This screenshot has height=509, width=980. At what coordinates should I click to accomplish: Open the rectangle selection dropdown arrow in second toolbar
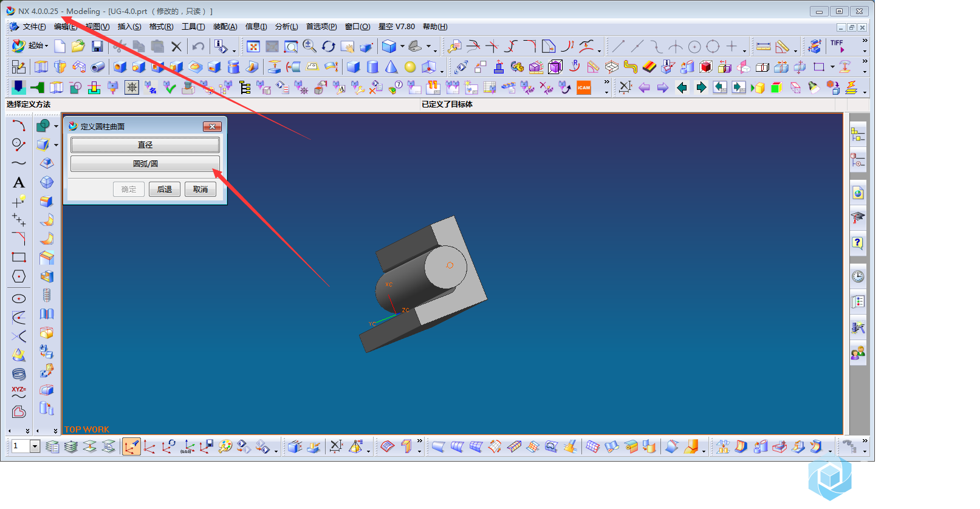pyautogui.click(x=832, y=67)
